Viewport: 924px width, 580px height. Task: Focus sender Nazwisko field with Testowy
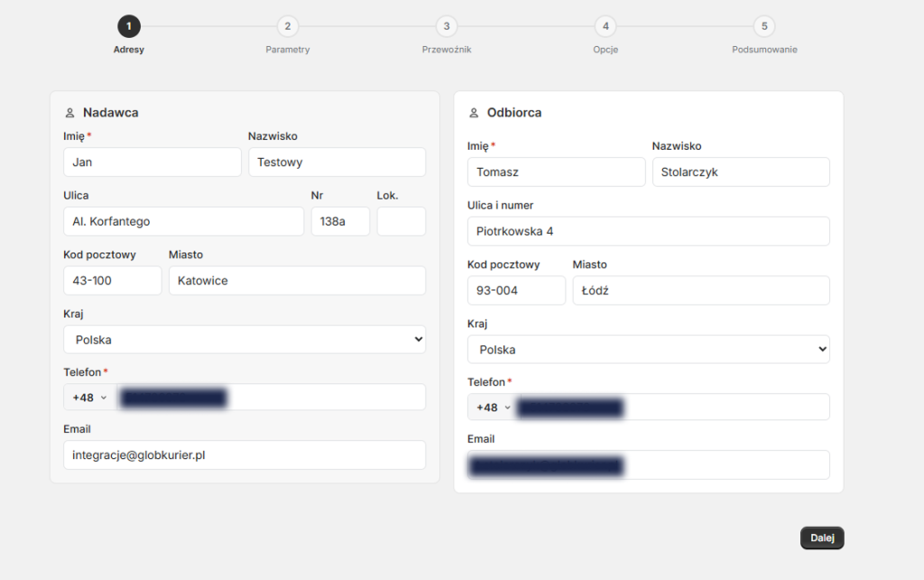coord(337,162)
